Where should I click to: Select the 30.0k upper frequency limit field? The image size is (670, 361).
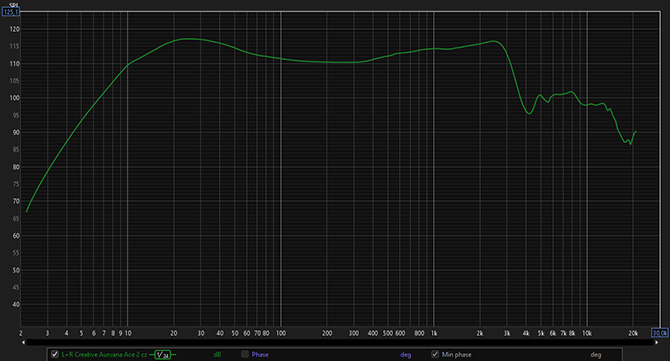click(659, 333)
